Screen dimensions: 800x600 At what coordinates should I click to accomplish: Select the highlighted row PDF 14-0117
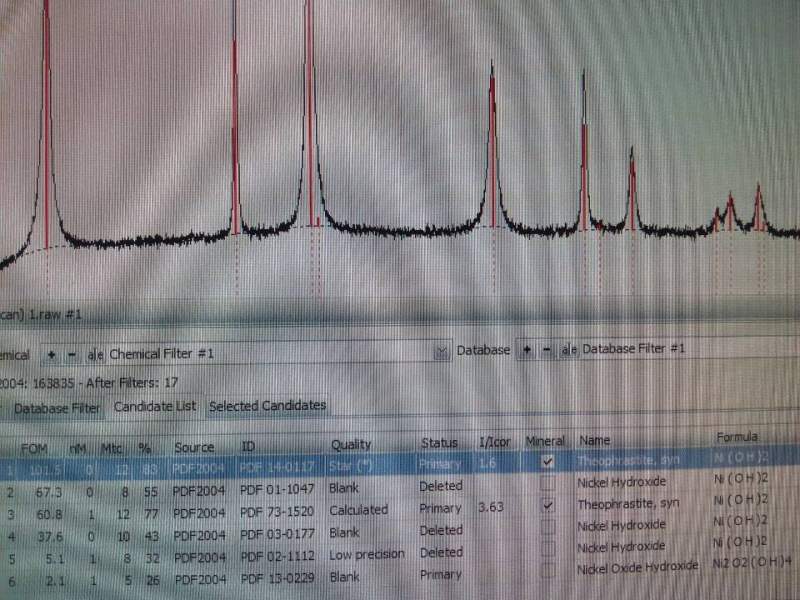tap(400, 464)
